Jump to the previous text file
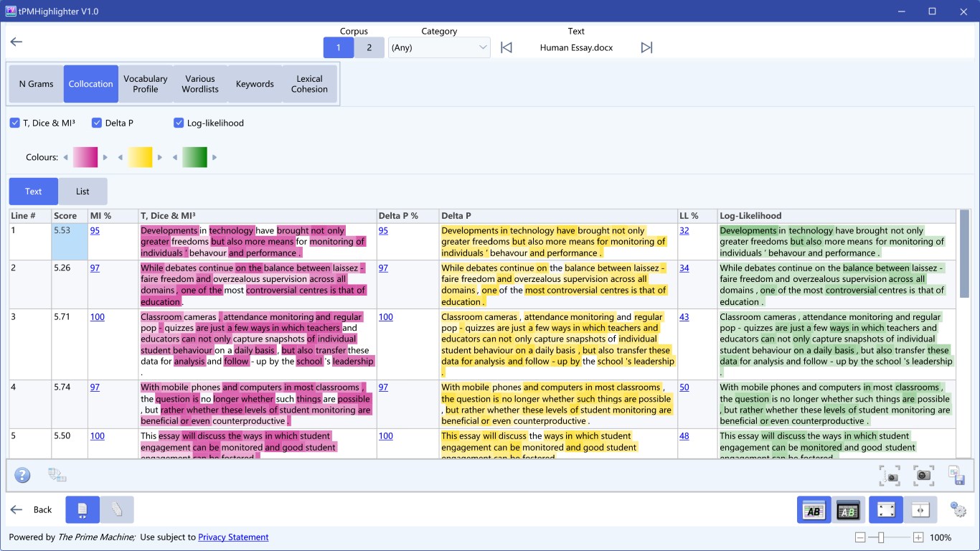The width and height of the screenshot is (980, 551). (x=507, y=47)
